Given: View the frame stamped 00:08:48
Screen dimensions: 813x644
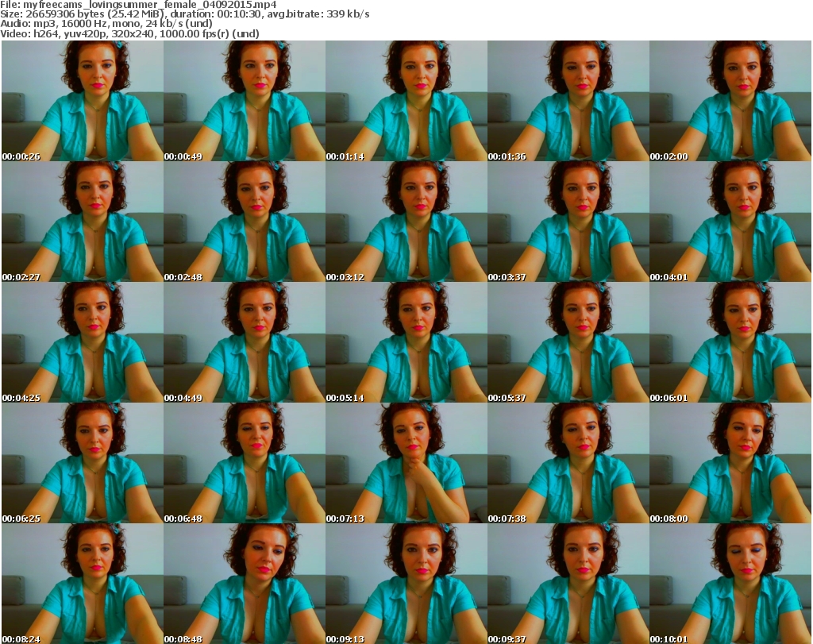Looking at the screenshot, I should click(x=245, y=584).
